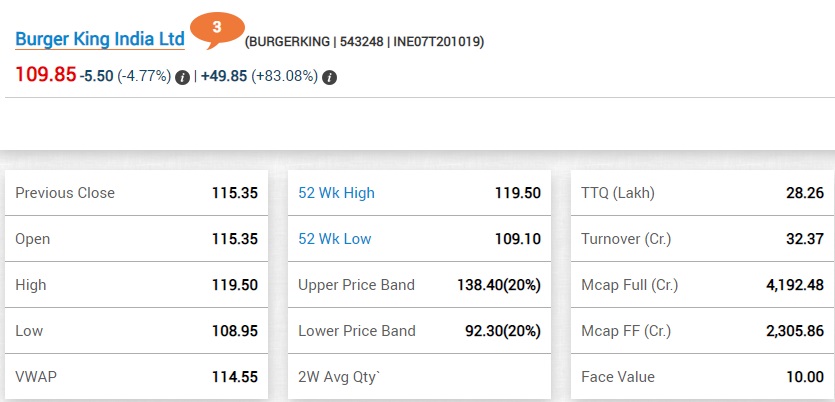Click the Face Value row
The width and height of the screenshot is (835, 402).
(701, 377)
